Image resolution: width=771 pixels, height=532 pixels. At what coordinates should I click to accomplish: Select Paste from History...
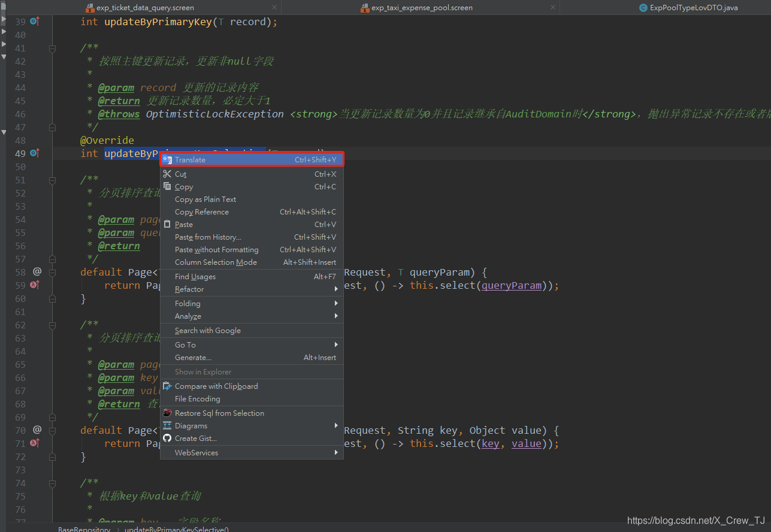[252, 237]
